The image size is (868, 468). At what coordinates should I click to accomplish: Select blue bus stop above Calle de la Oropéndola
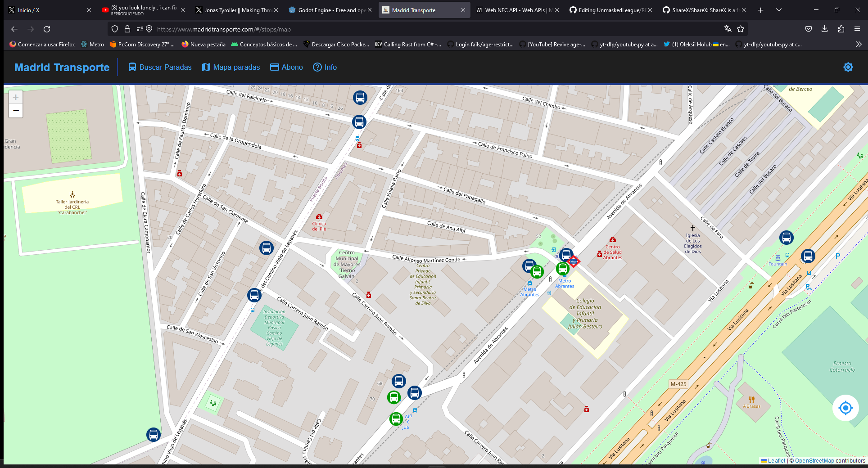359,122
